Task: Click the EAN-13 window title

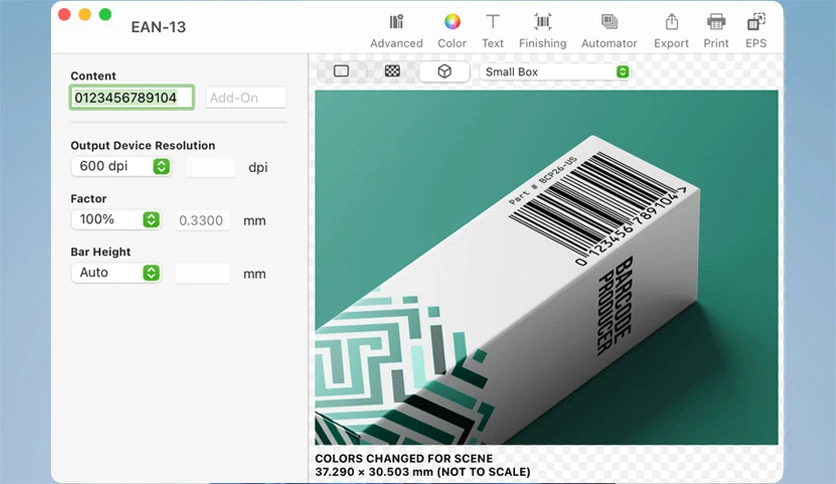Action: point(158,27)
